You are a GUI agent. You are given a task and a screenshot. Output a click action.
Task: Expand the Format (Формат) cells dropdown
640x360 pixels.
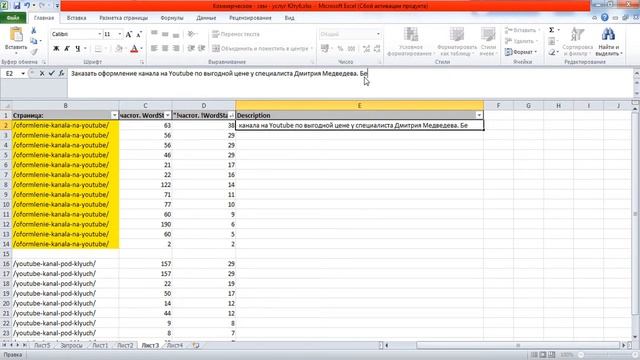(x=521, y=52)
